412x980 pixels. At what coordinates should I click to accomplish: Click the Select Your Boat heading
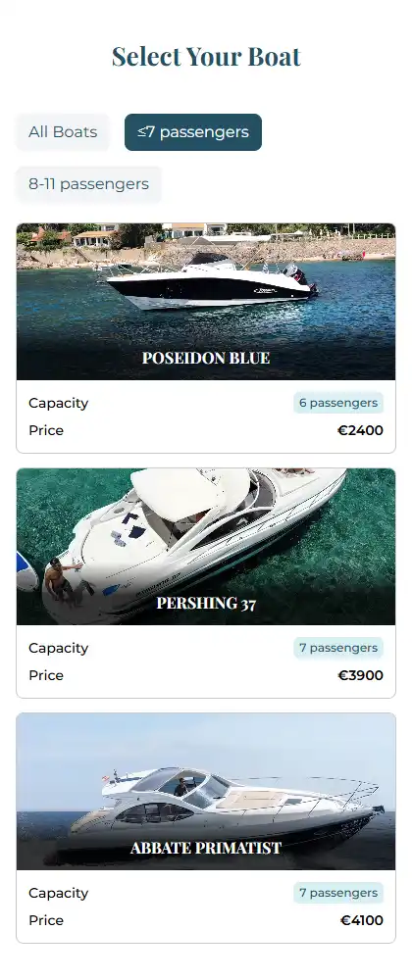coord(206,56)
